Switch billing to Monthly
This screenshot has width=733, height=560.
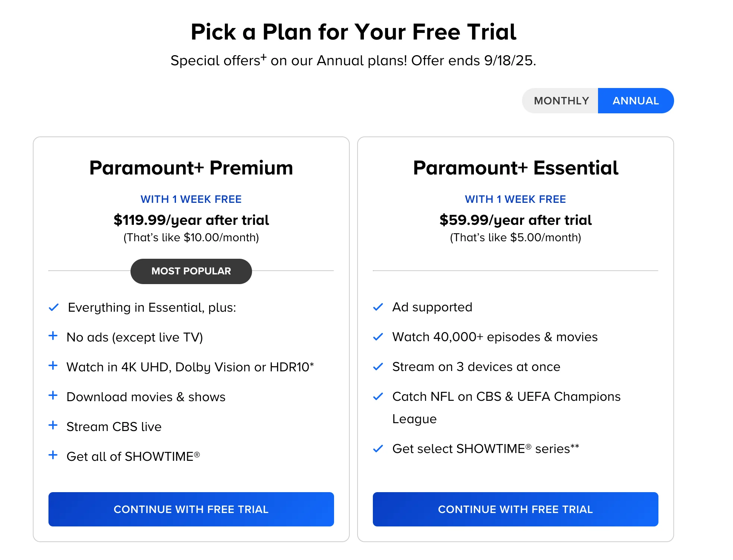[x=561, y=100]
